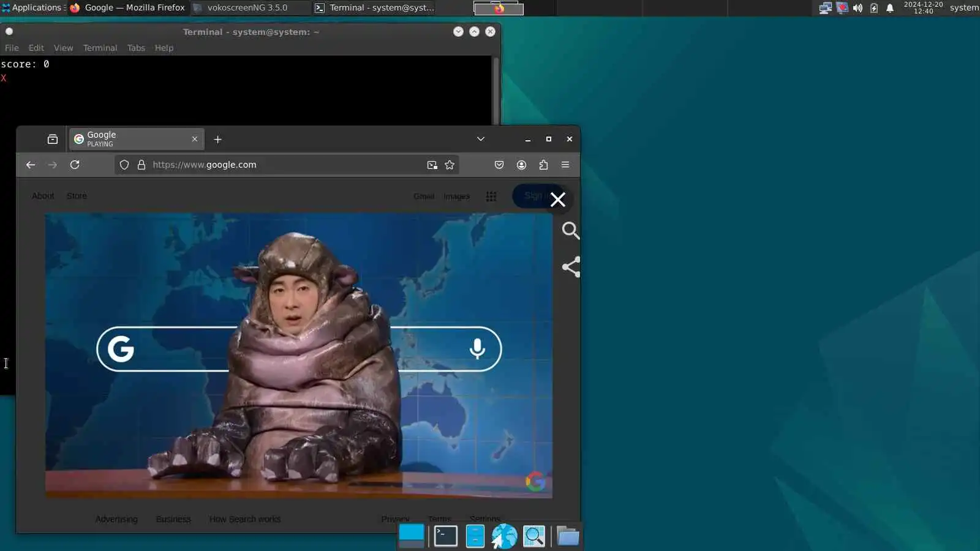Click the picture-in-picture icon in the address bar
This screenshot has width=980, height=551.
(432, 165)
